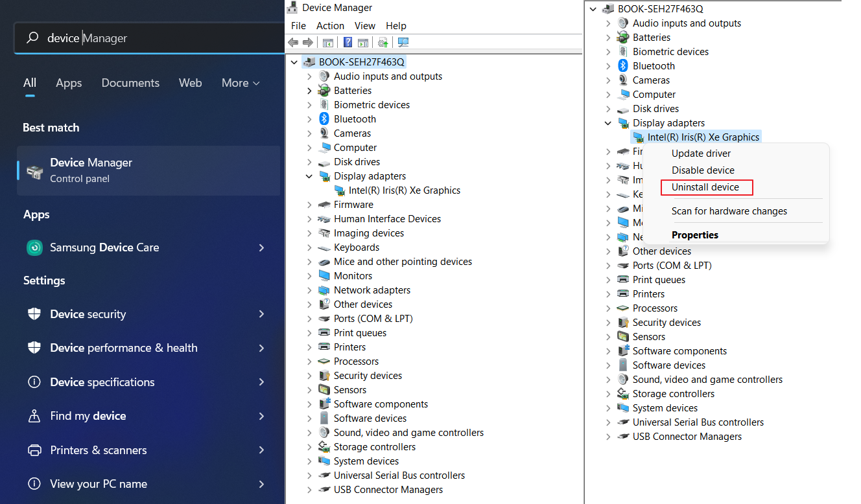Select the Monitors row
The height and width of the screenshot is (504, 861).
[353, 276]
